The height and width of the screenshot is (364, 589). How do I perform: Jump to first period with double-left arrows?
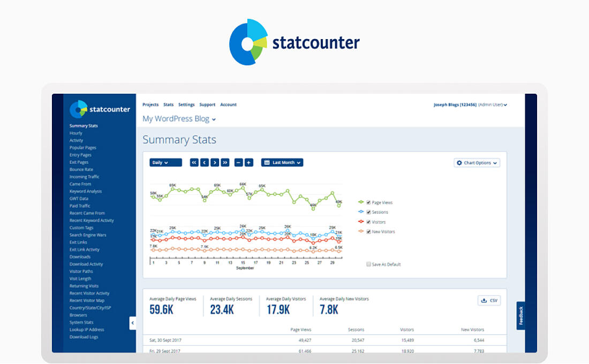pyautogui.click(x=194, y=163)
